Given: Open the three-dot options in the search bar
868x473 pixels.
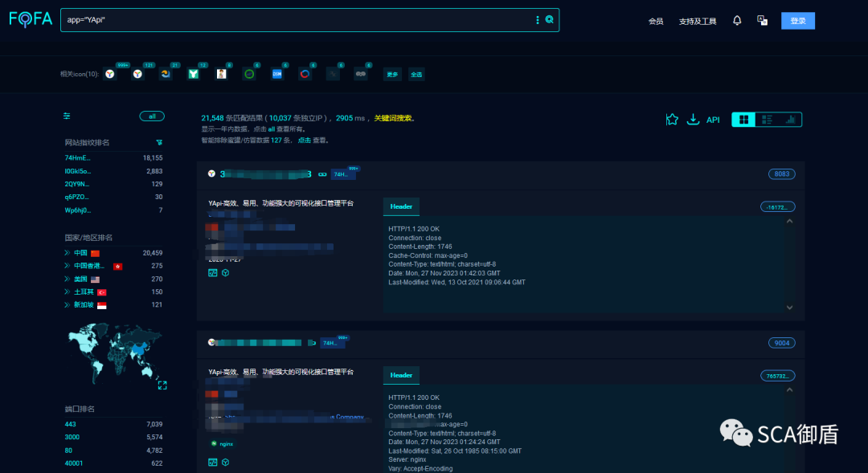Looking at the screenshot, I should pos(538,20).
